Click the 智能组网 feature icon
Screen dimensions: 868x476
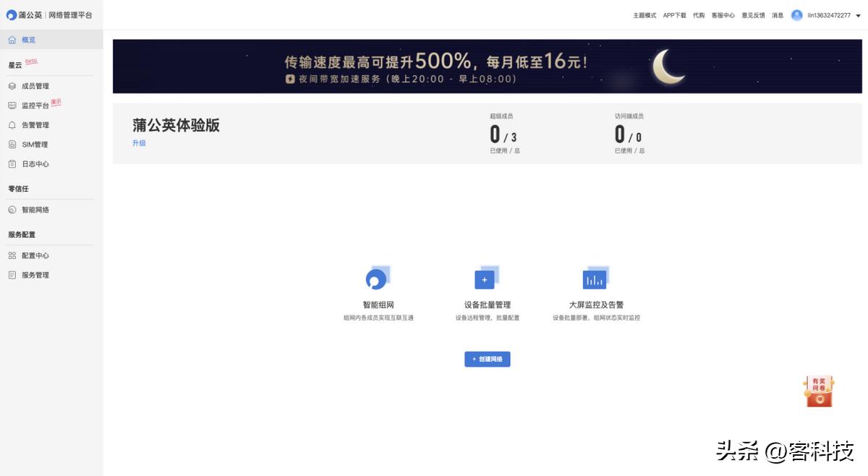click(x=378, y=277)
